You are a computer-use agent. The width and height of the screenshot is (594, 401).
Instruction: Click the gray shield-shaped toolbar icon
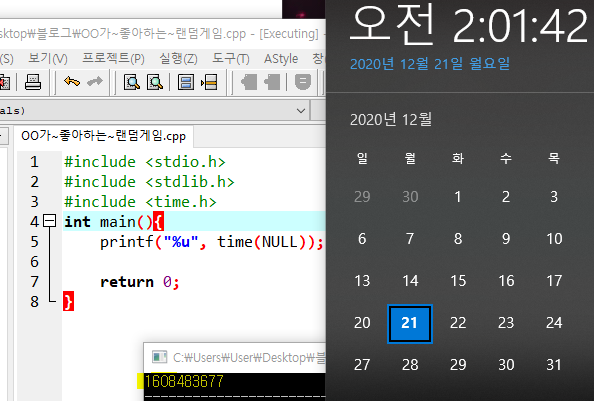[303, 82]
